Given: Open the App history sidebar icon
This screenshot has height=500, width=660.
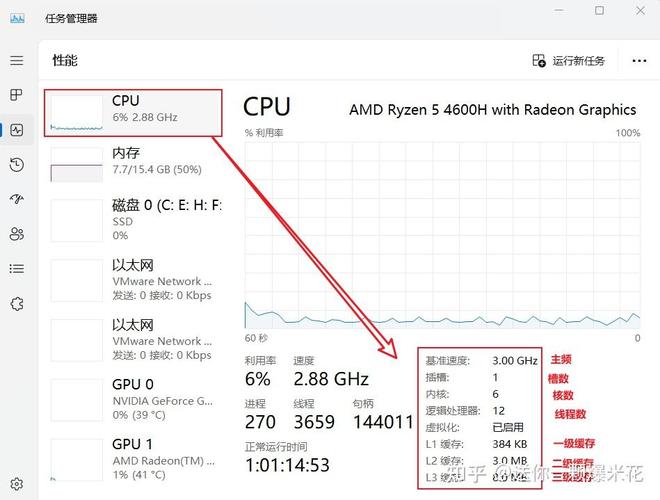Looking at the screenshot, I should pyautogui.click(x=16, y=165).
